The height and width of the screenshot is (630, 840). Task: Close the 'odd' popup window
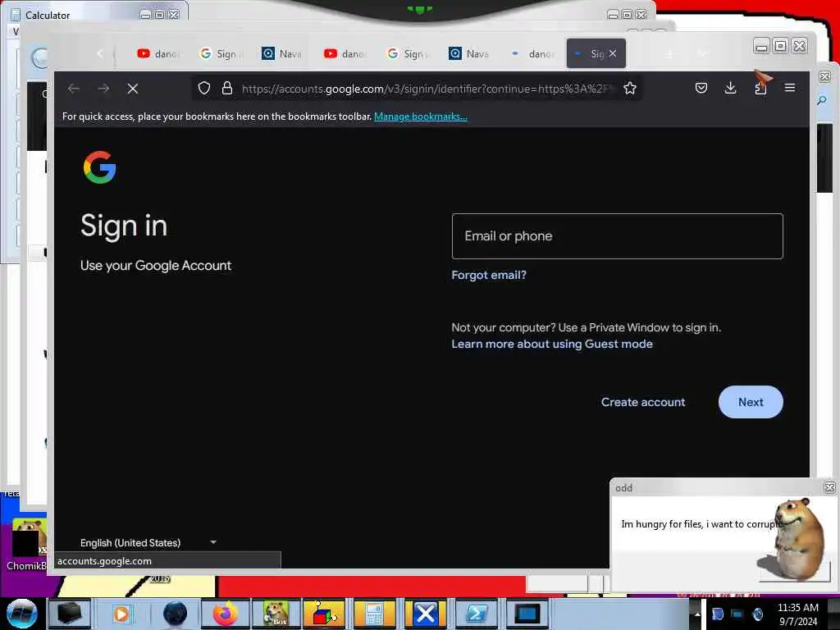tap(829, 487)
